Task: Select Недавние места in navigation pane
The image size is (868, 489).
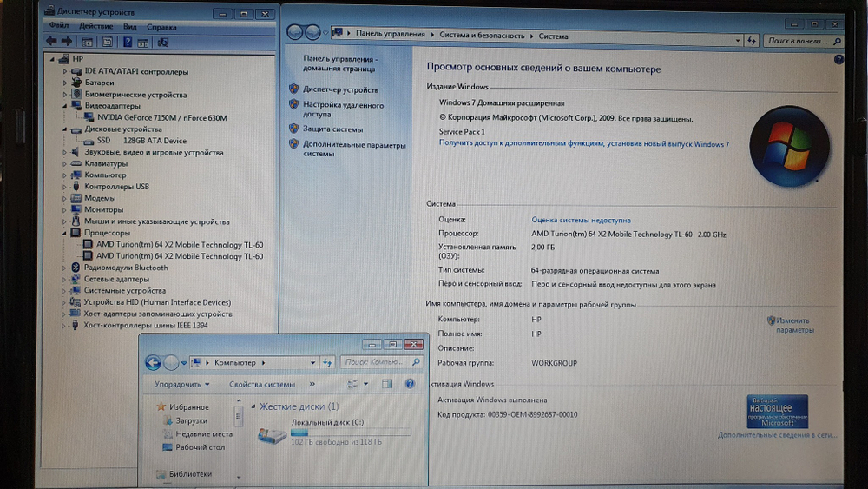Action: (204, 433)
